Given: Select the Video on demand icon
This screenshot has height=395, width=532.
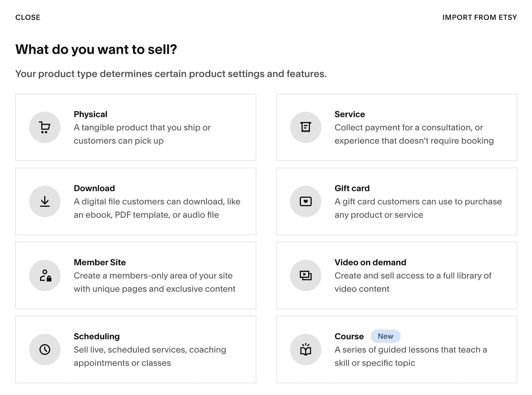Looking at the screenshot, I should pos(305,275).
